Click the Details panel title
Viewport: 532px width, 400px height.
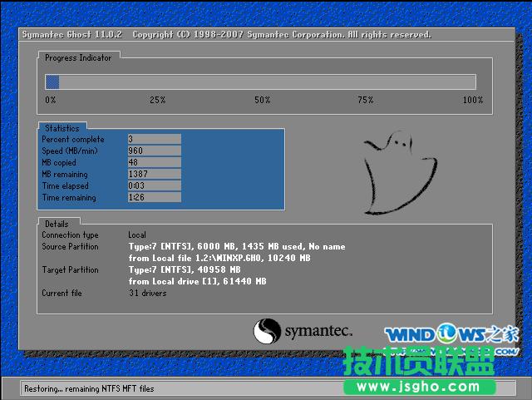(x=57, y=224)
